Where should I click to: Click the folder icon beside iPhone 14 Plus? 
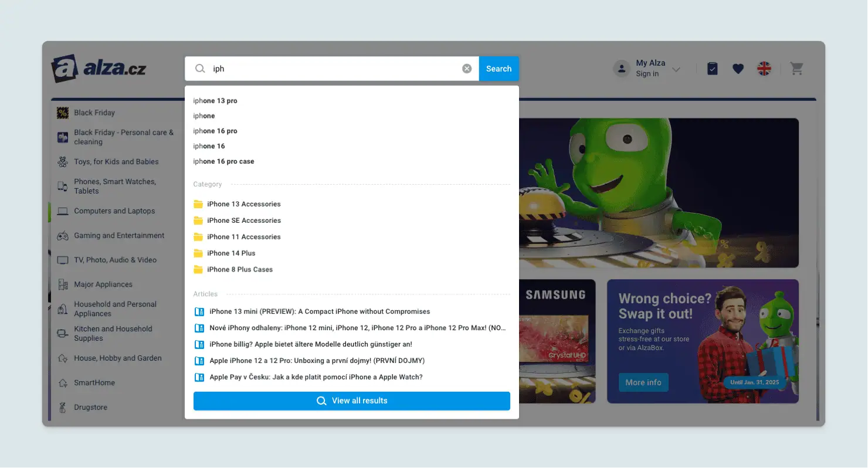pyautogui.click(x=198, y=253)
